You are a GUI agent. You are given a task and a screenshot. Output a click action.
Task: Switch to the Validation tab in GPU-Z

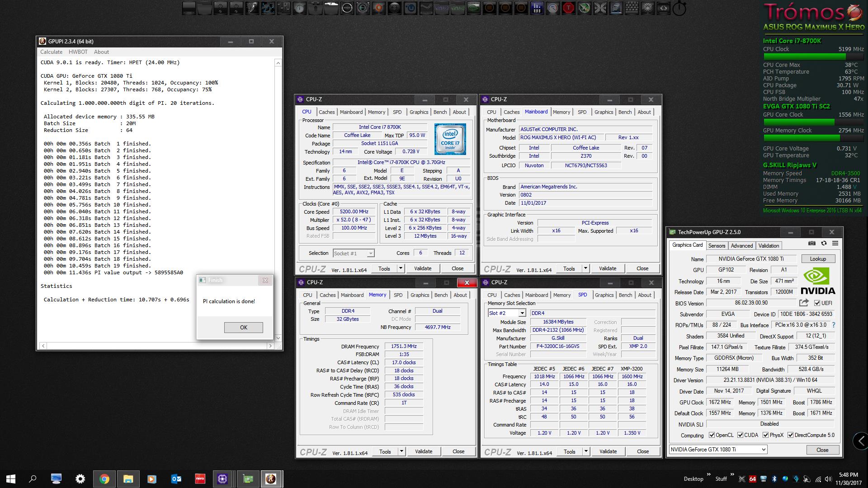[769, 245]
